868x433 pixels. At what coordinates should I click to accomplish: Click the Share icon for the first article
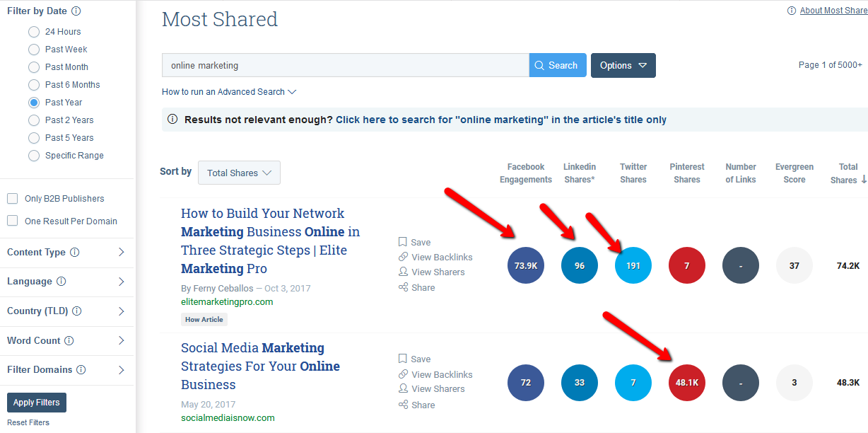[403, 287]
